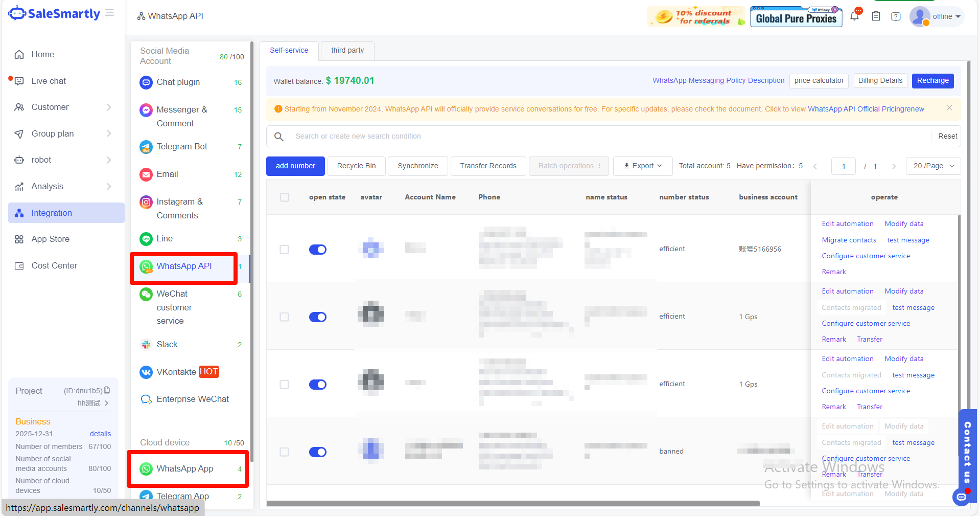980x516 pixels.
Task: Check the select-all checkbox in table header
Action: click(285, 197)
